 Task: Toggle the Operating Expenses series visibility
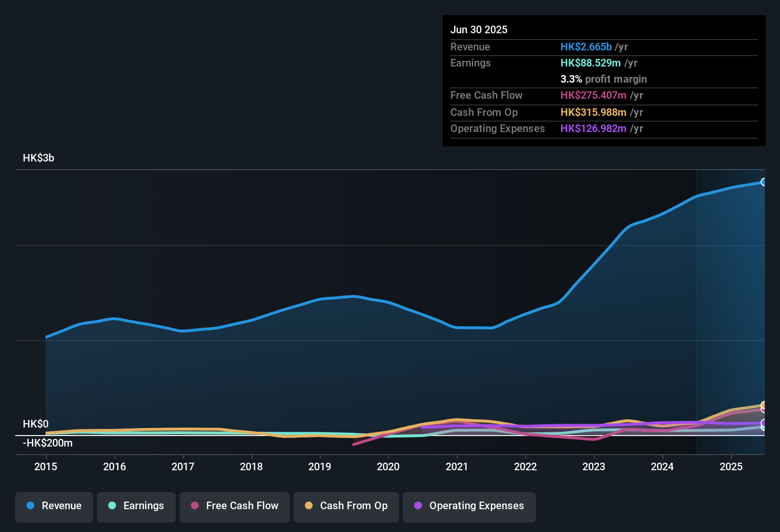point(469,506)
